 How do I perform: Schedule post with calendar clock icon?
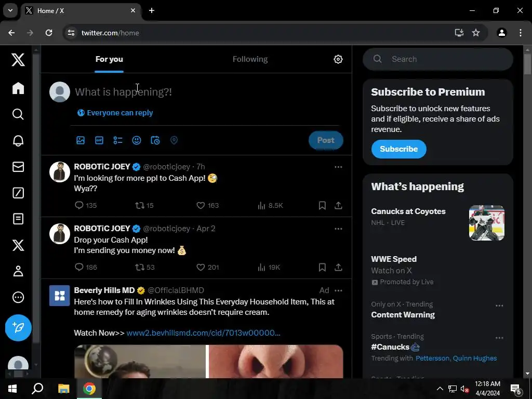tap(155, 140)
